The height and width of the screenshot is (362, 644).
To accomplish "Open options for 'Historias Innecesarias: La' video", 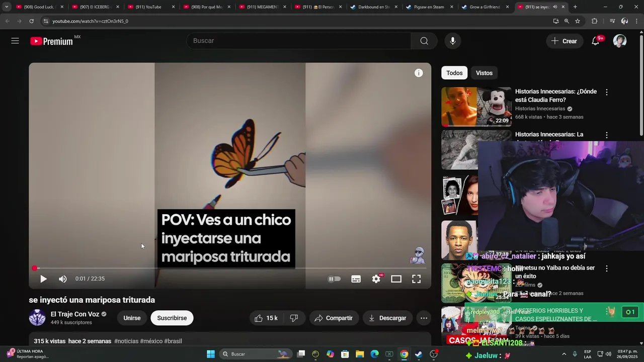I will pyautogui.click(x=607, y=135).
